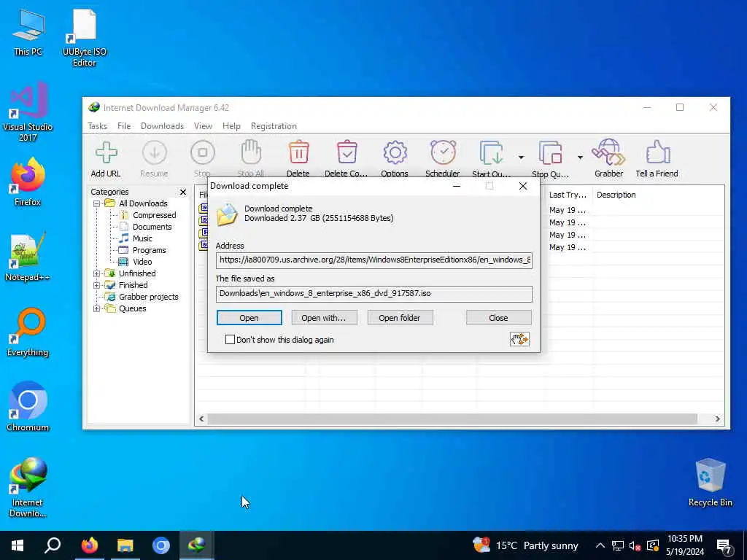The height and width of the screenshot is (560, 747).
Task: Enable Don't show this dialog again checkbox
Action: coord(230,340)
